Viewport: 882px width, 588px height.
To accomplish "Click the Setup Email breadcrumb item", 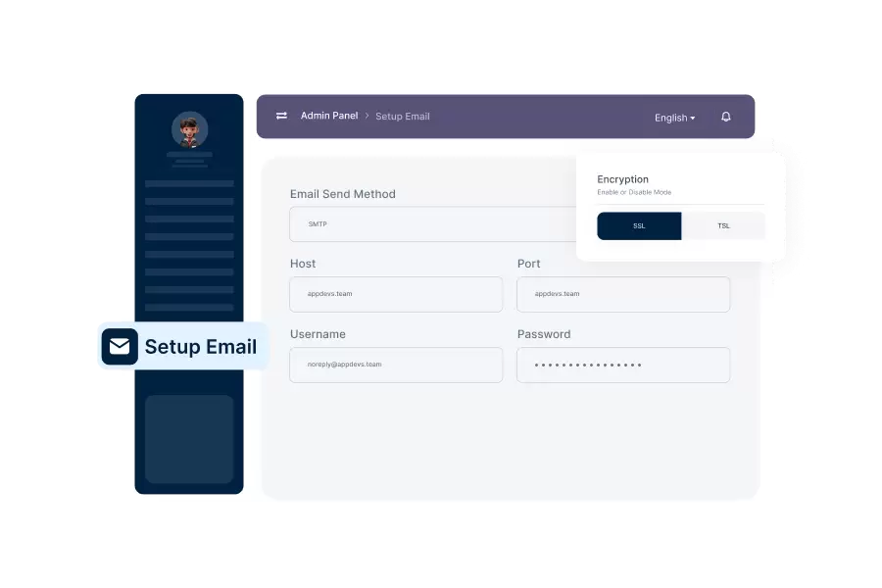I will pyautogui.click(x=403, y=117).
